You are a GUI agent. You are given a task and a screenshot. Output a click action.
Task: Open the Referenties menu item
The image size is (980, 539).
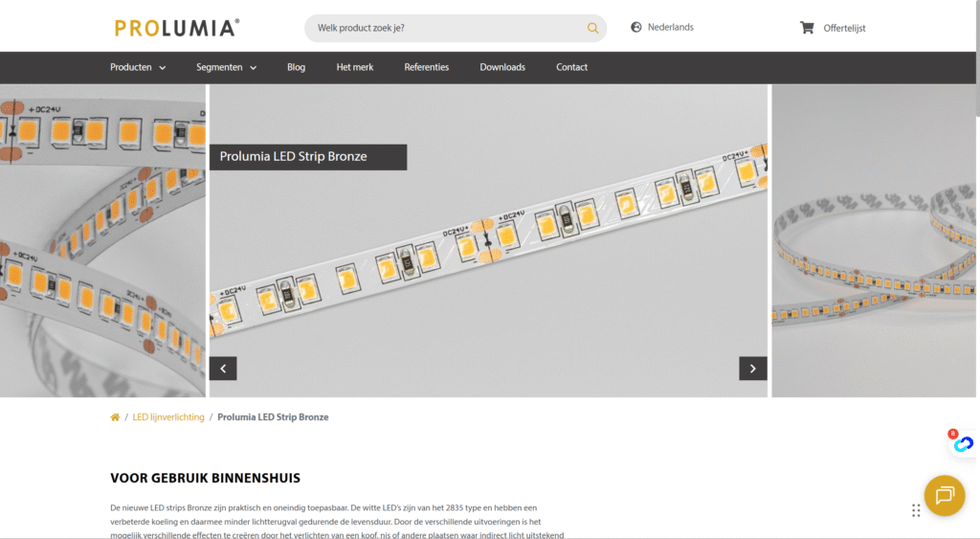coord(426,68)
